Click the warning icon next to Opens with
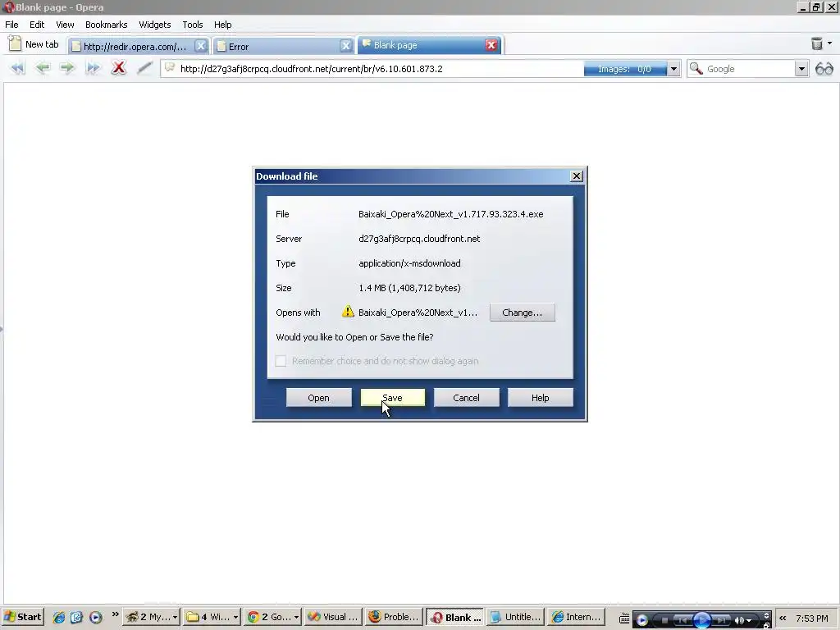 pyautogui.click(x=348, y=311)
